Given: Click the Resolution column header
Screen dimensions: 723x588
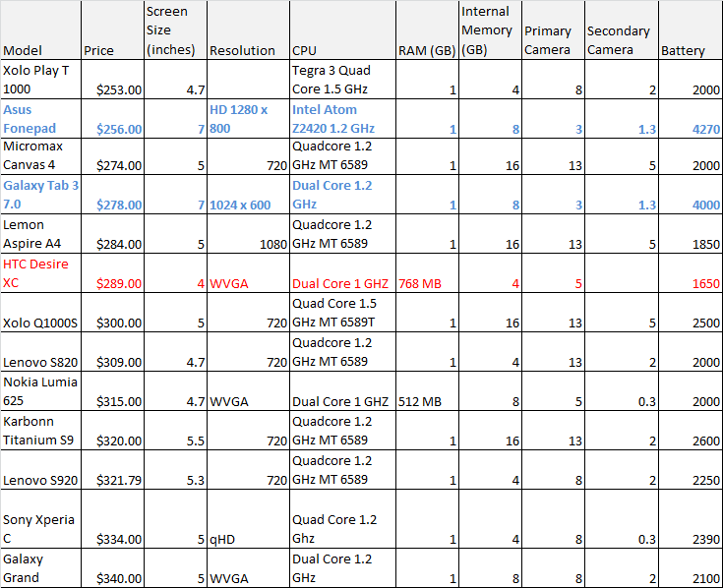Looking at the screenshot, I should coord(248,29).
